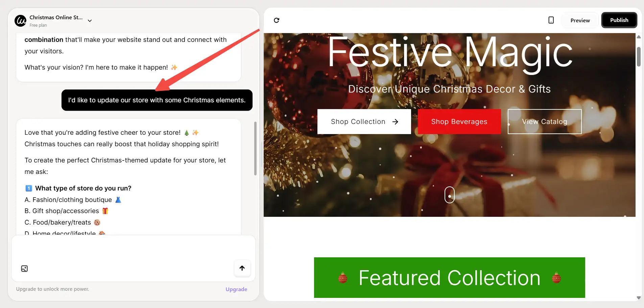Viewport: 644px width, 308px height.
Task: Publish the website
Action: [x=619, y=20]
